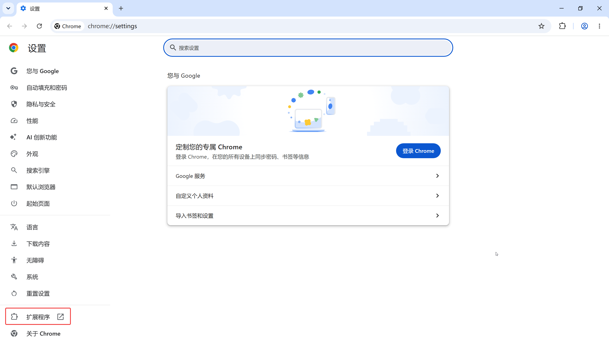Open 重置设置 section

pos(38,293)
